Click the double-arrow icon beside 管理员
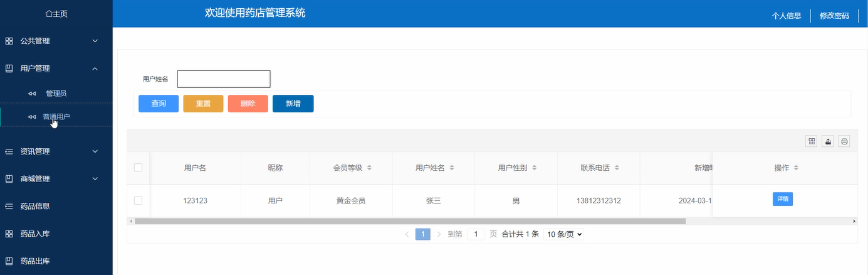Image resolution: width=868 pixels, height=275 pixels. [32, 94]
